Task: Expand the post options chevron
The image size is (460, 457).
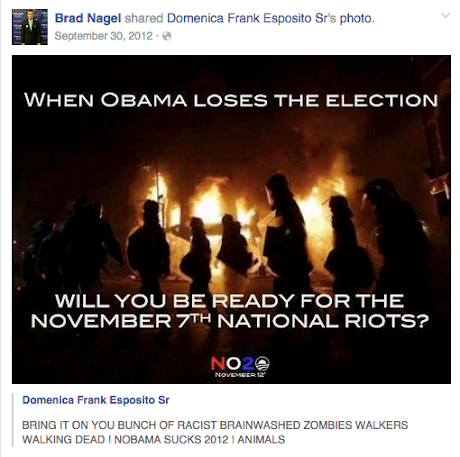Action: [445, 16]
